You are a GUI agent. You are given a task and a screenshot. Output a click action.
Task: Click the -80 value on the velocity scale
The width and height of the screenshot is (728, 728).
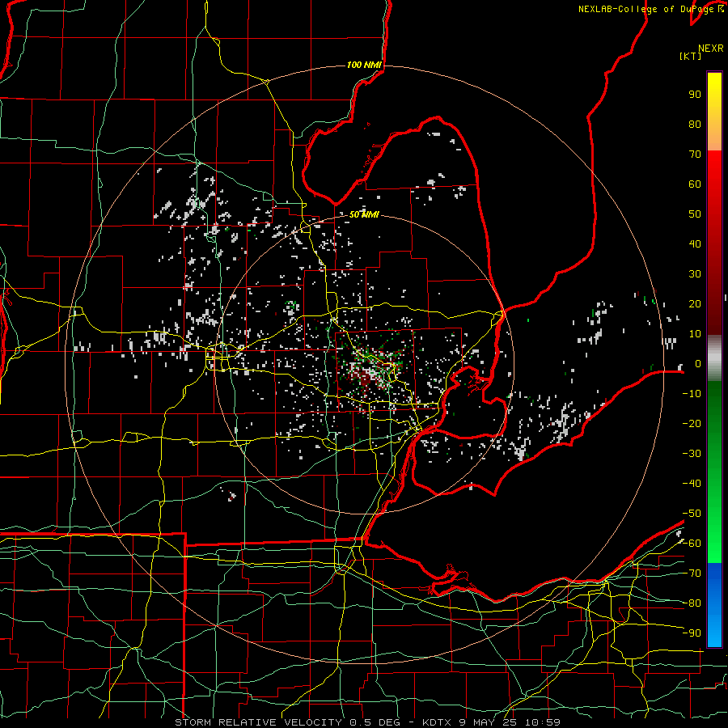(x=692, y=603)
